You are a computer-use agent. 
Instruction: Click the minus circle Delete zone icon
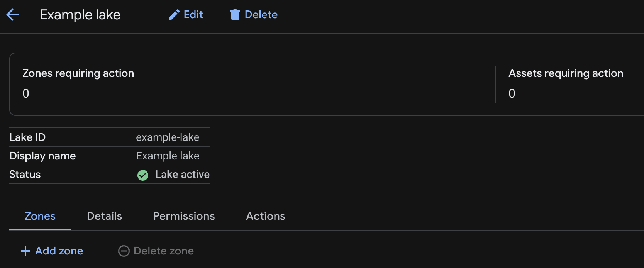(124, 251)
